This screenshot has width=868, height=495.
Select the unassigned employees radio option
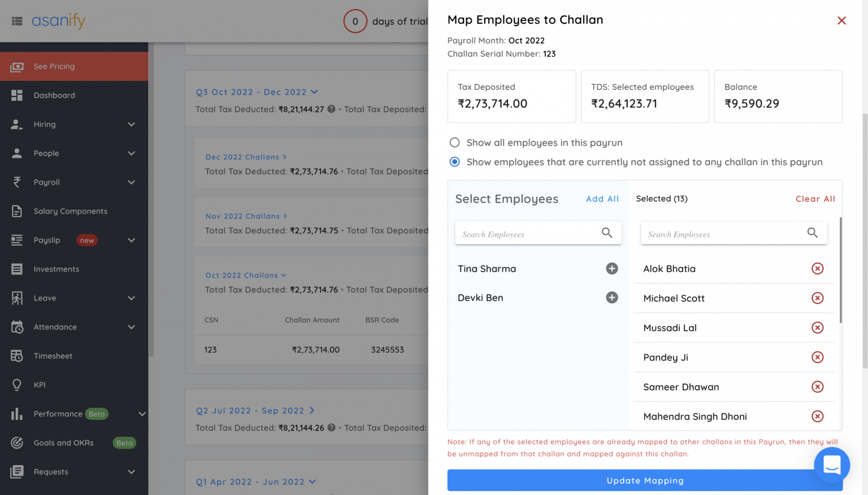click(x=455, y=162)
